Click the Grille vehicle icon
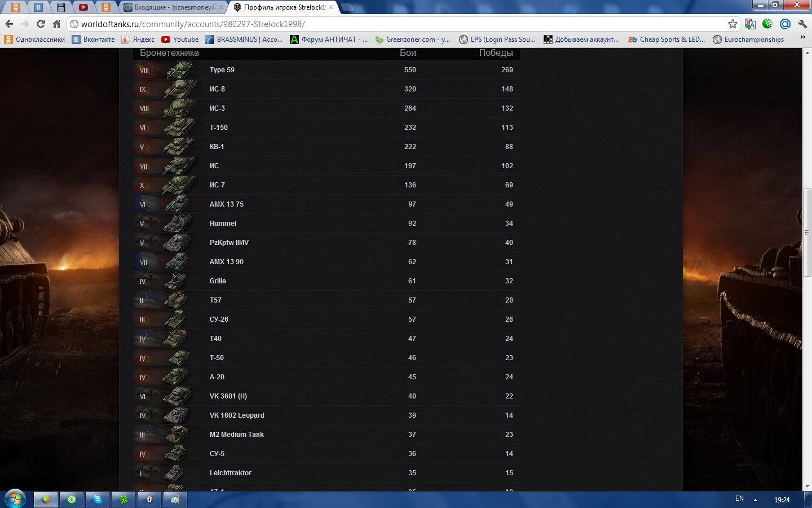 click(176, 281)
